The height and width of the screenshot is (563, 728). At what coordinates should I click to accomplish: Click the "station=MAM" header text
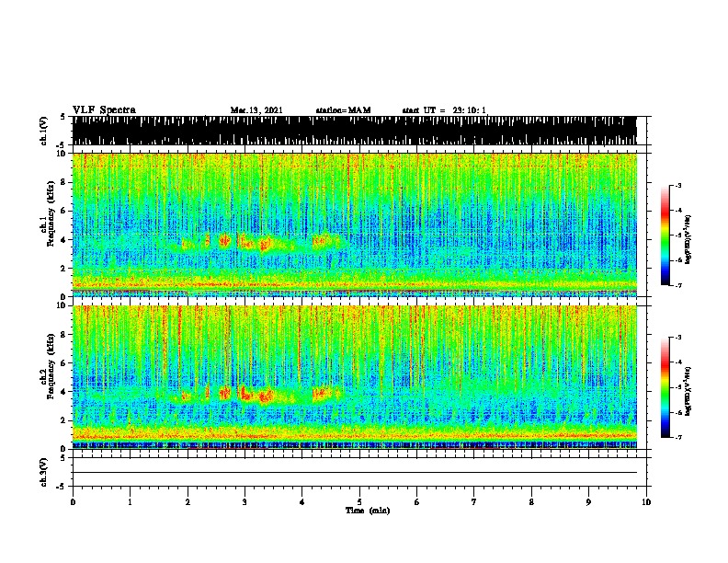pyautogui.click(x=343, y=110)
